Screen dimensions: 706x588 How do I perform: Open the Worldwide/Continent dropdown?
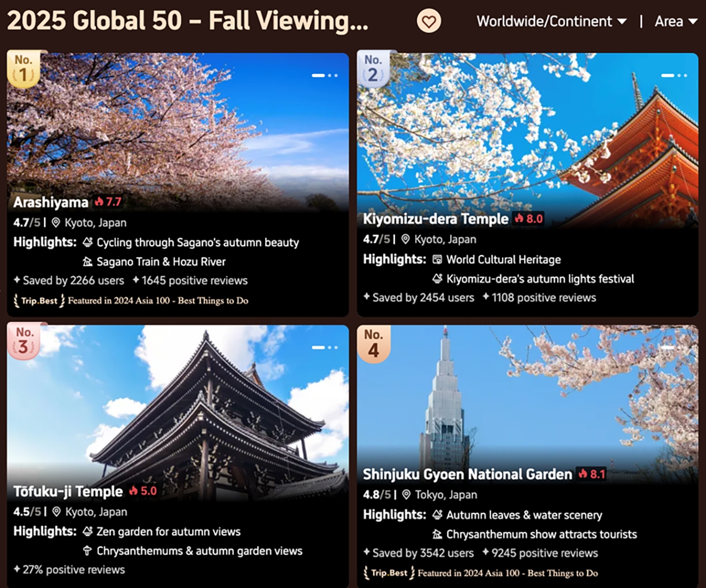(551, 22)
